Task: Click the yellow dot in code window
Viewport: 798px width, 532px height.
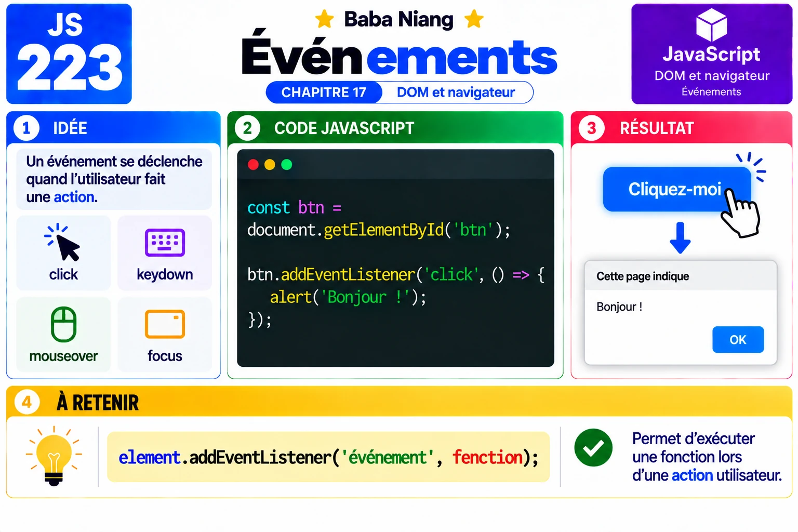Action: 270,165
